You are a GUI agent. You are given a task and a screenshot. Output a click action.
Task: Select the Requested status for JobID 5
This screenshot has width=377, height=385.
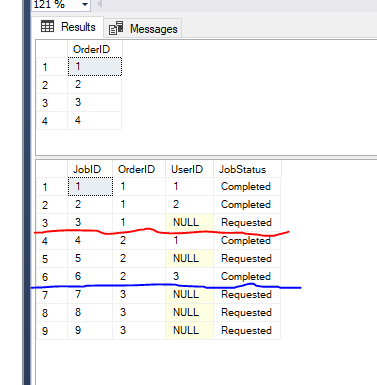[x=247, y=258]
